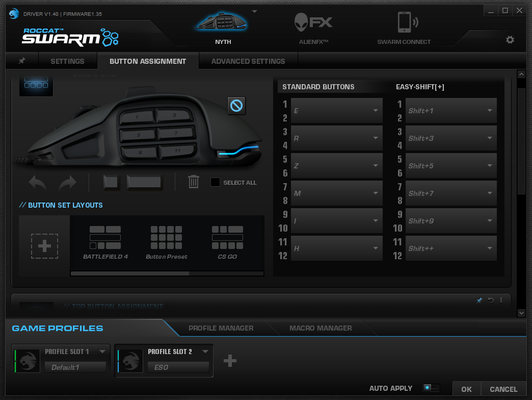532x400 pixels.
Task: Open the standard button dropdown set to H
Action: (336, 248)
